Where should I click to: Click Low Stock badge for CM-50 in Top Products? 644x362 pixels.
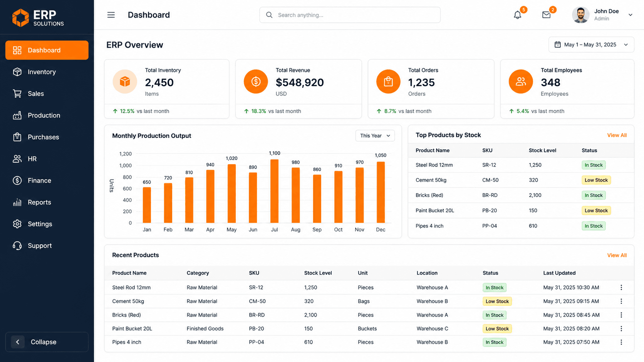tap(596, 180)
